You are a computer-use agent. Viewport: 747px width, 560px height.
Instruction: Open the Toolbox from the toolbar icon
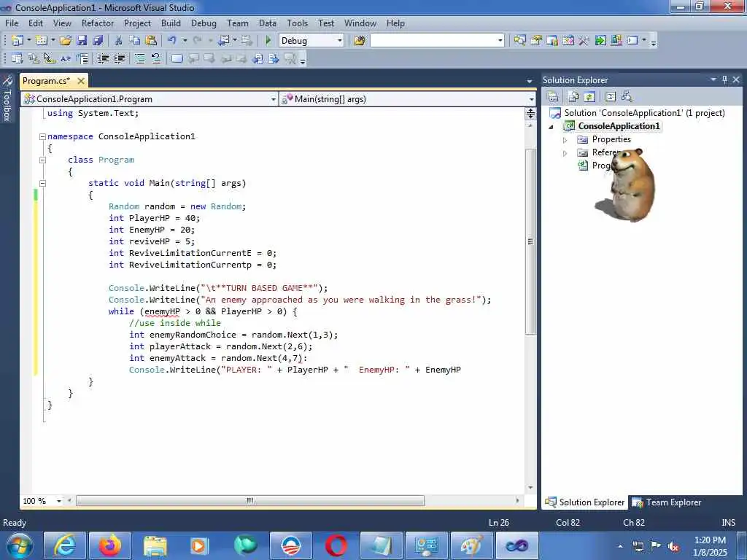584,41
